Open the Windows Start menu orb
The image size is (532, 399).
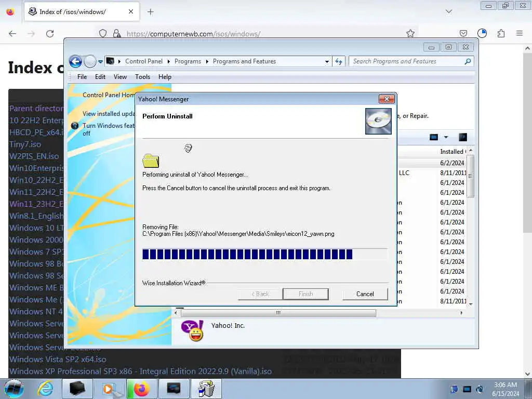[x=14, y=389]
